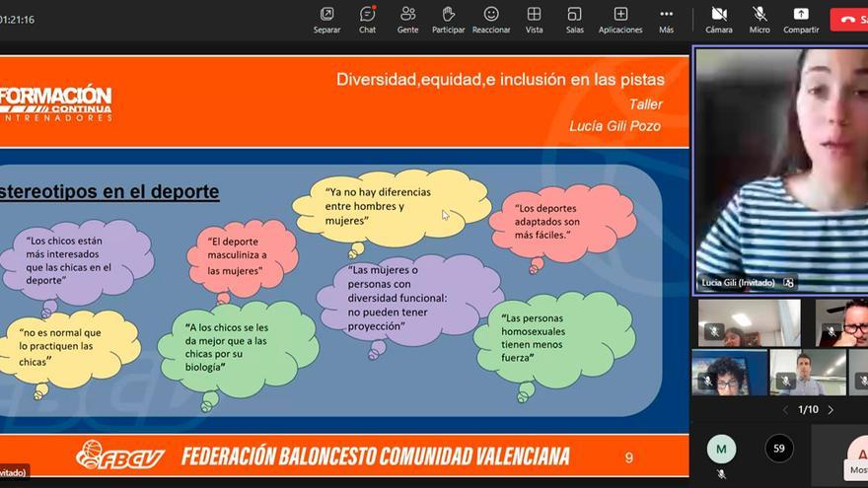Screen dimensions: 868x488
Task: Click the 'stereotipos en el deporte' heading
Action: (109, 191)
